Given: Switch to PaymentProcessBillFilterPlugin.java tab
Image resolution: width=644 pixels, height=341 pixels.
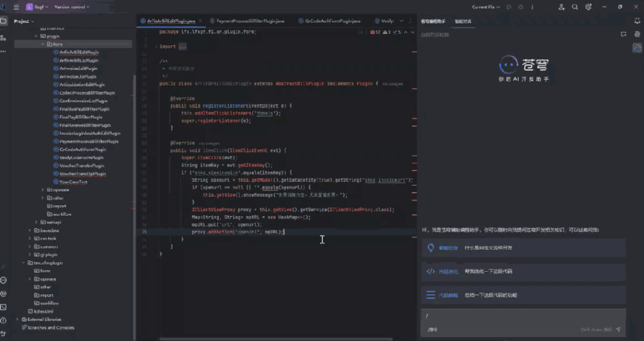Looking at the screenshot, I should point(250,21).
